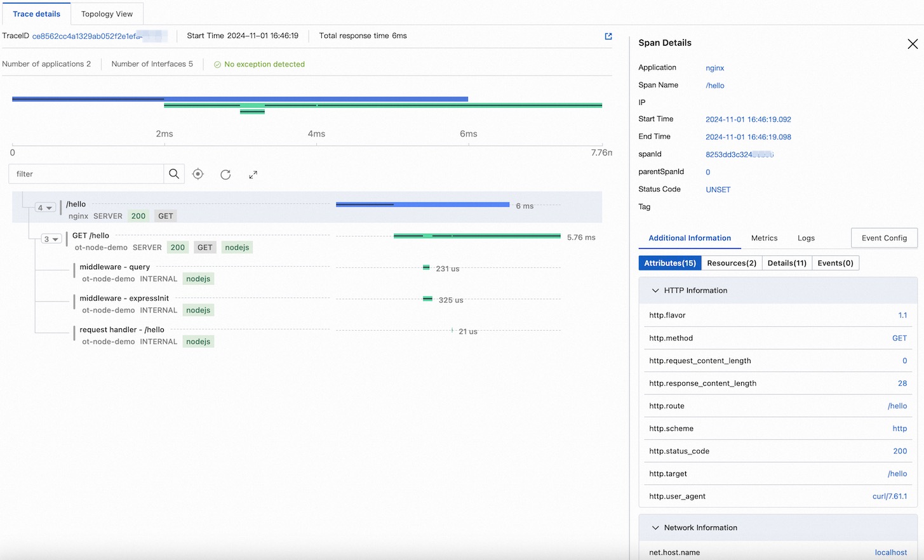Click the filter input field

(x=86, y=174)
